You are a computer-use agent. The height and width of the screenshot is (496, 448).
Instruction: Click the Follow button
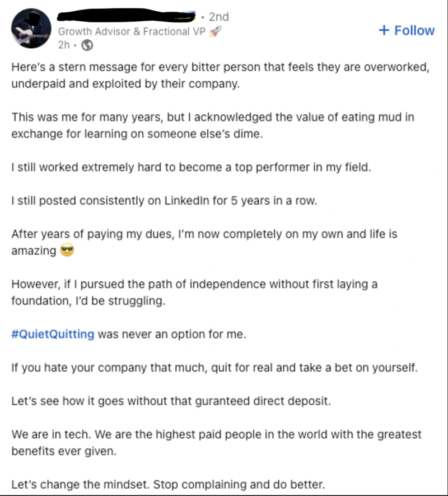[x=407, y=30]
